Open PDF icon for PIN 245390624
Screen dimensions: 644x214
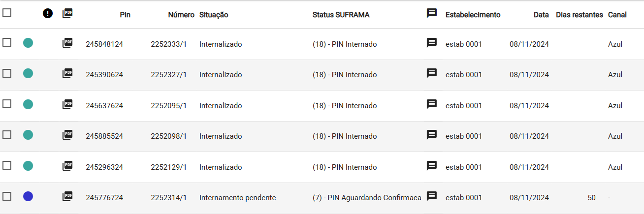(x=67, y=74)
